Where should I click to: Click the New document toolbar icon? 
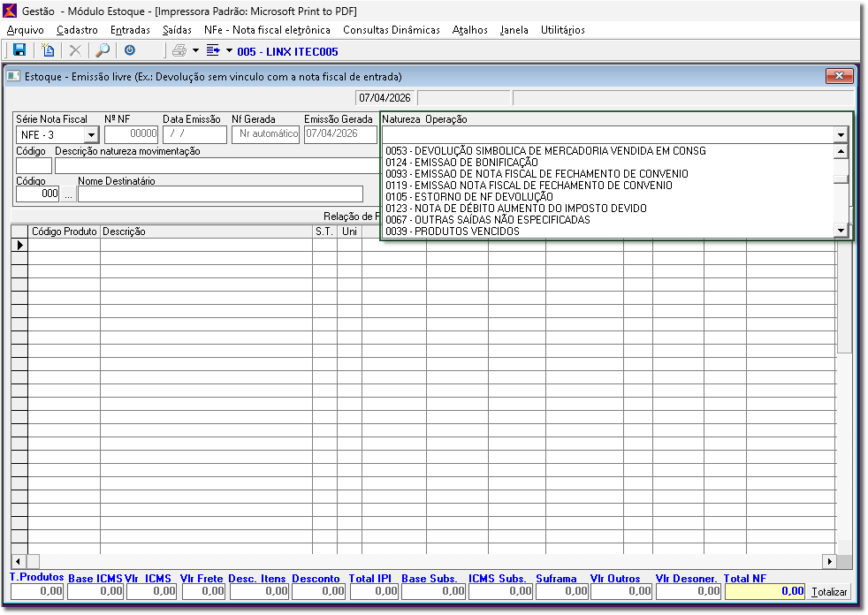pyautogui.click(x=49, y=51)
